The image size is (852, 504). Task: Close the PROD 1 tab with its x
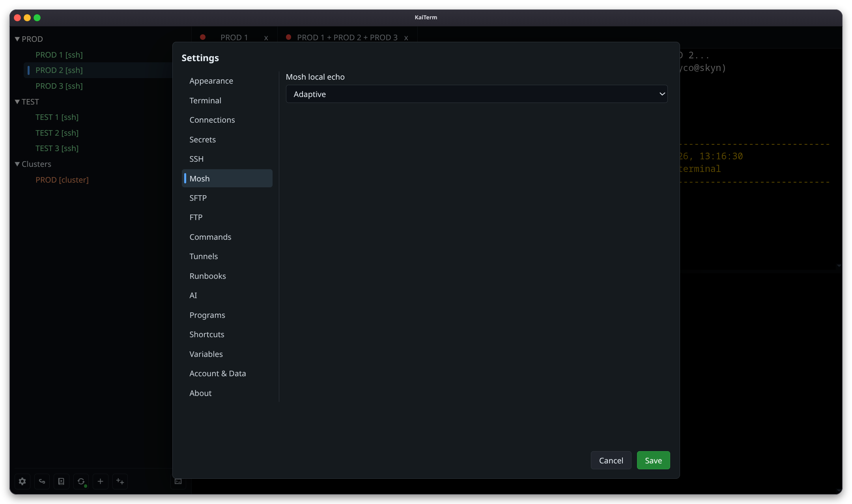point(266,38)
